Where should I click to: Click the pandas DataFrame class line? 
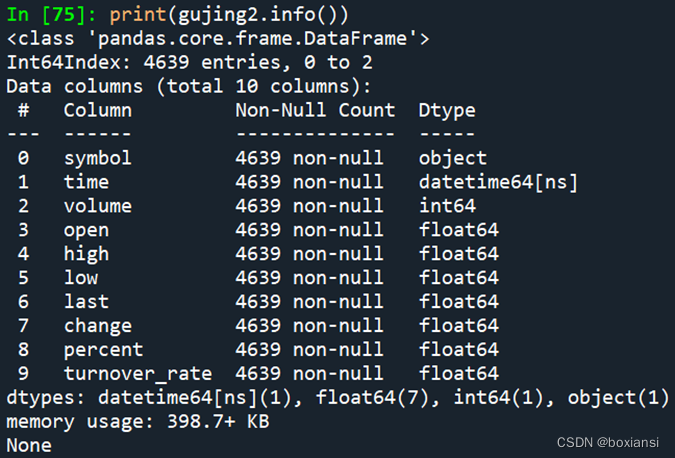coord(218,39)
